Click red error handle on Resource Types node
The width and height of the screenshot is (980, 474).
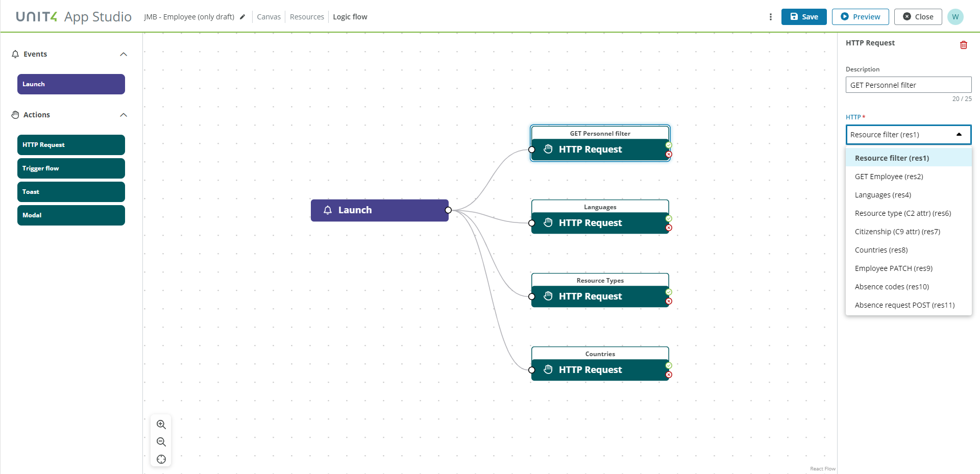point(669,301)
